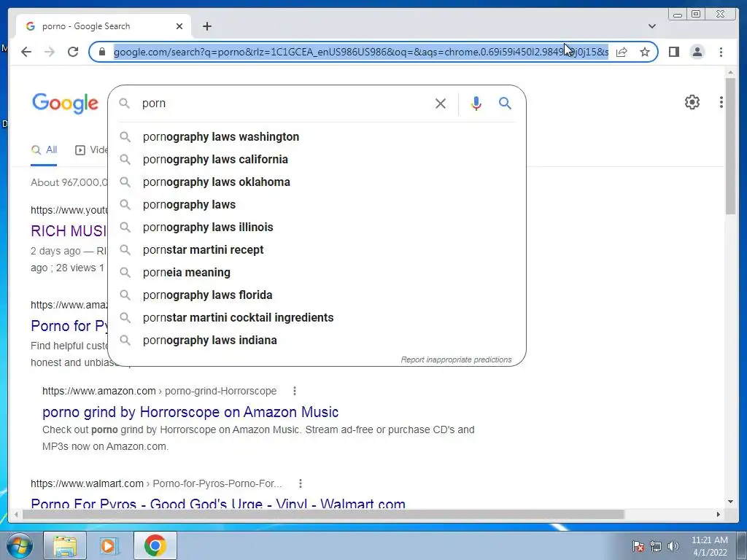The width and height of the screenshot is (747, 560).
Task: Click the vertical scrollbar thumb
Action: [730, 146]
